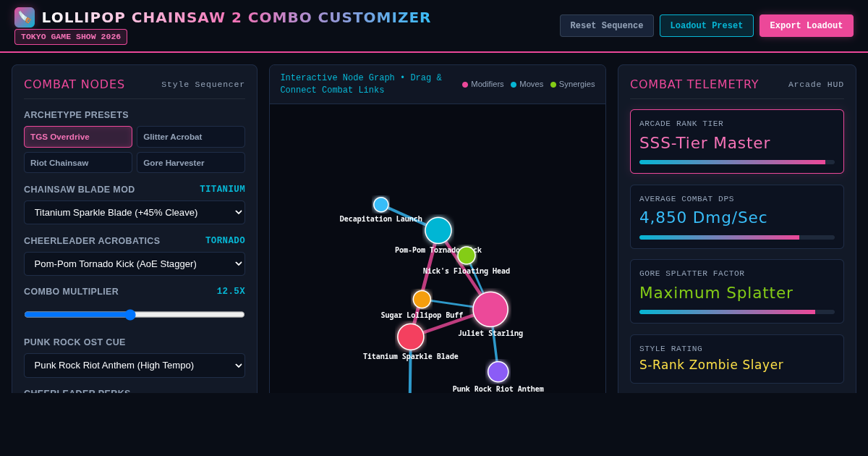Click the Combat Nodes panel heading

(75, 85)
